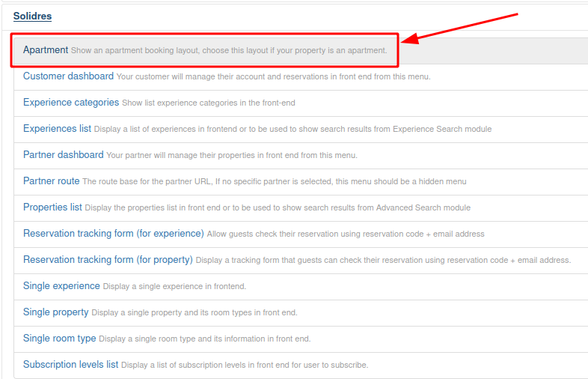Choose the Partner route menu type

point(51,181)
